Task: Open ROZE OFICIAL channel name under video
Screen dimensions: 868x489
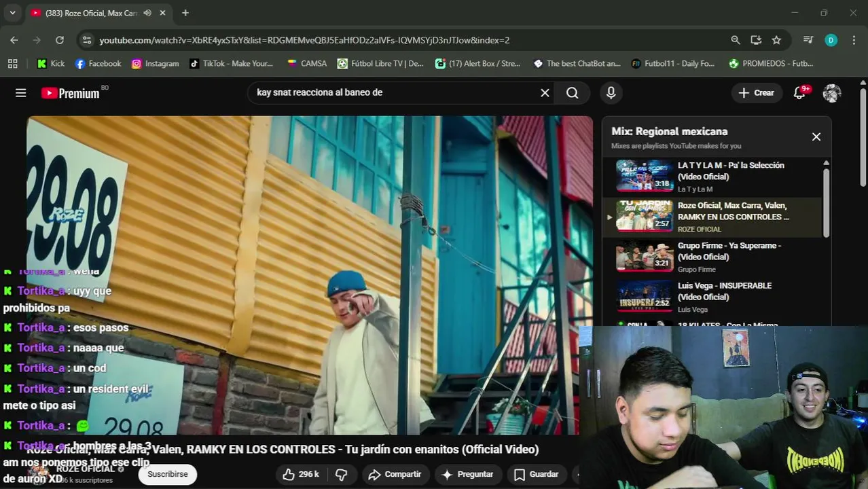Action: point(86,469)
